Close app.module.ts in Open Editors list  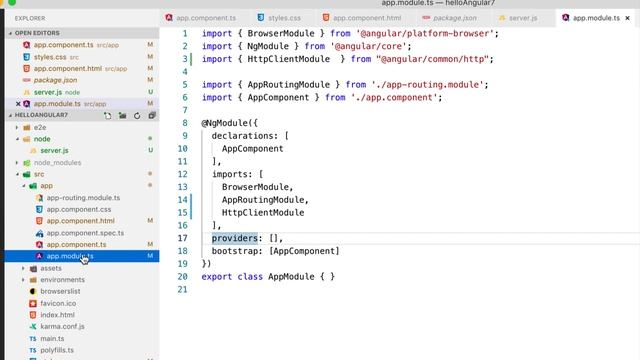pos(18,104)
